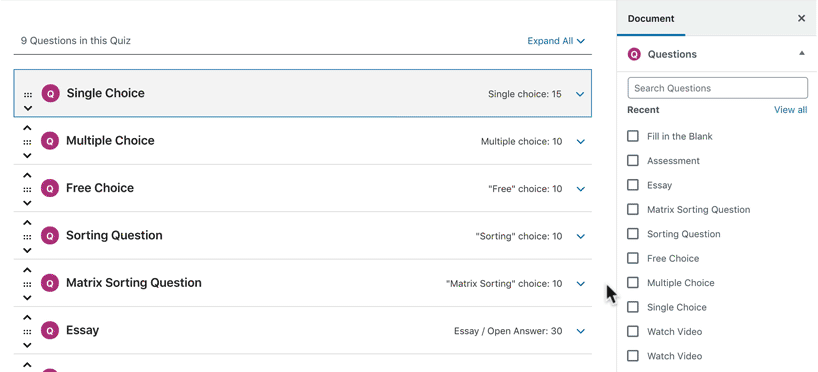Screen dimensions: 818x372
Task: Focus the Search Questions field
Action: 717,88
